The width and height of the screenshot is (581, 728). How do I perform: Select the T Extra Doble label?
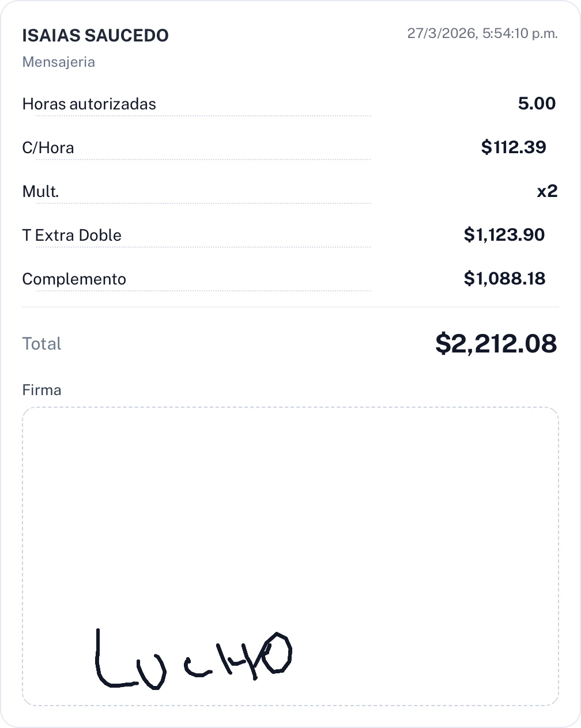(x=71, y=236)
